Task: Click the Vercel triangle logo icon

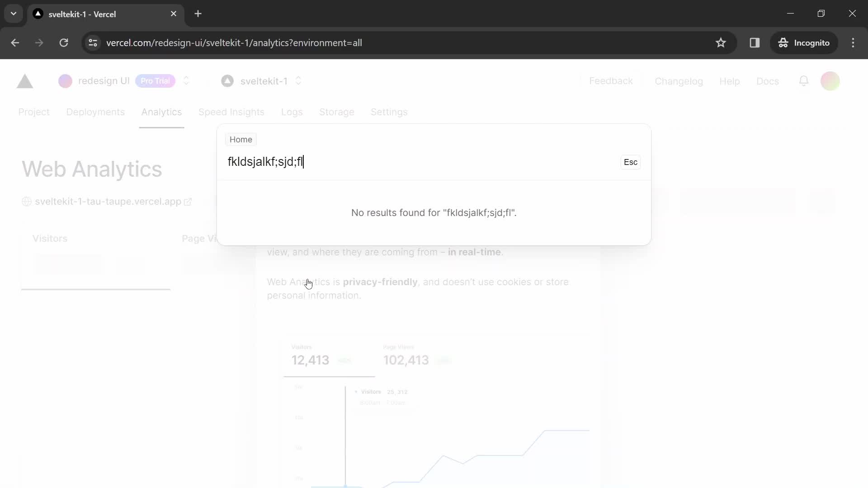Action: pyautogui.click(x=25, y=81)
